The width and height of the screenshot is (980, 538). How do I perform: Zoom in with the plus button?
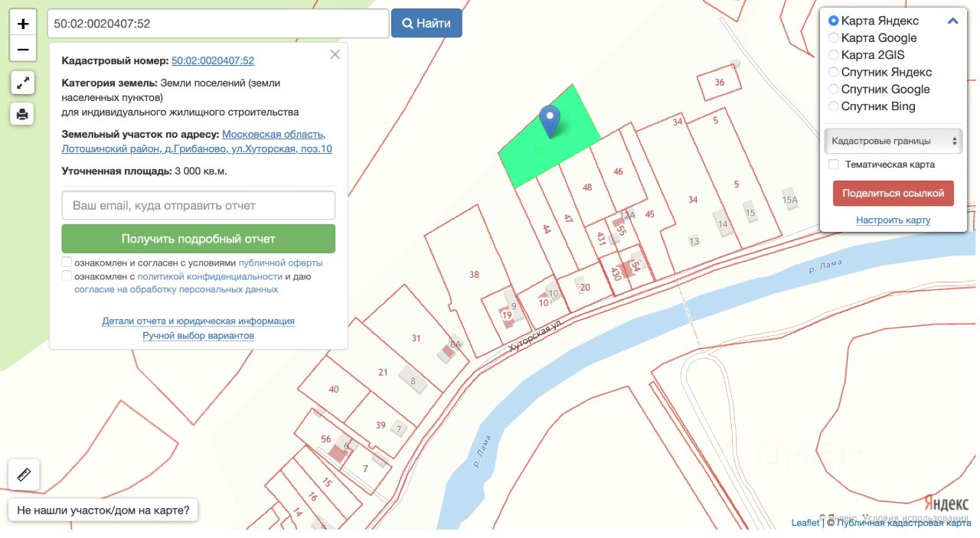point(23,24)
